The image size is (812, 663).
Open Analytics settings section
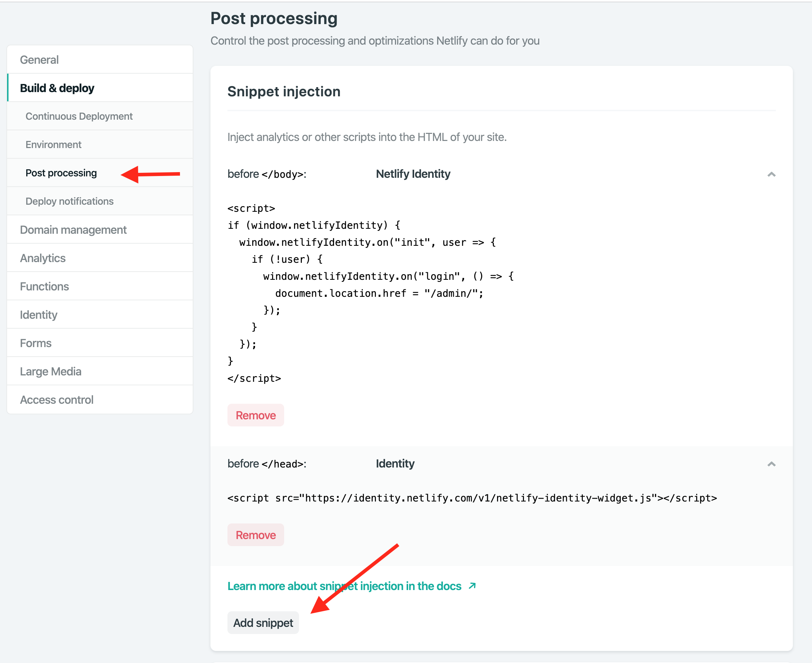(x=100, y=258)
